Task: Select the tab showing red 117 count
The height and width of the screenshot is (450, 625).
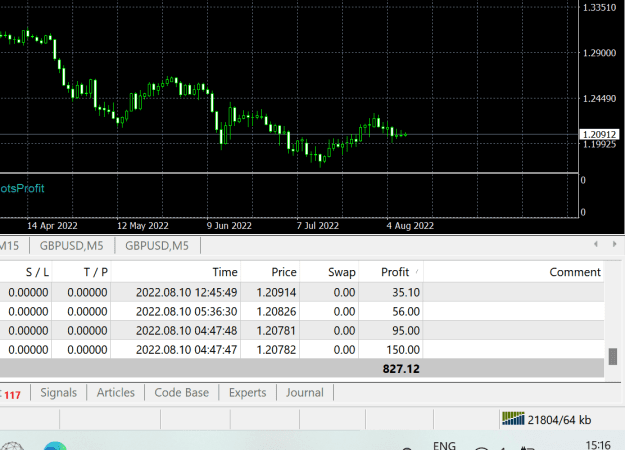Action: [x=12, y=395]
